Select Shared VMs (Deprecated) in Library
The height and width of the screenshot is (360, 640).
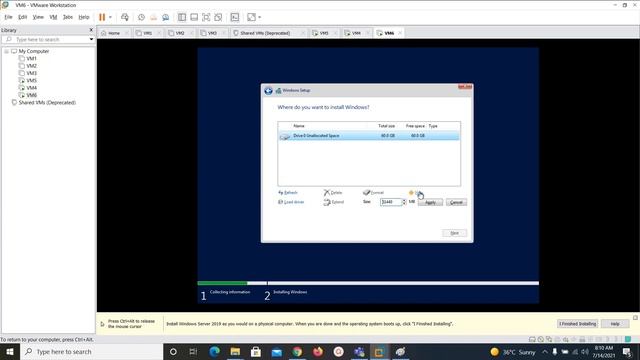tap(47, 102)
